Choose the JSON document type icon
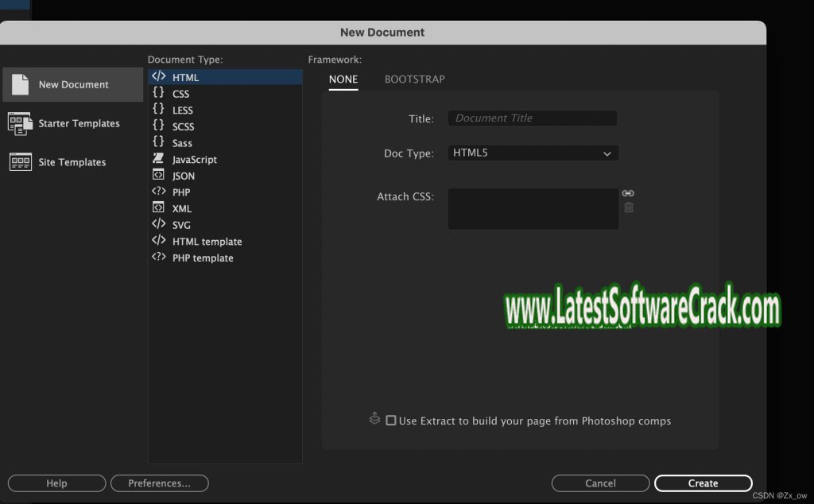Image resolution: width=814 pixels, height=504 pixels. click(159, 176)
